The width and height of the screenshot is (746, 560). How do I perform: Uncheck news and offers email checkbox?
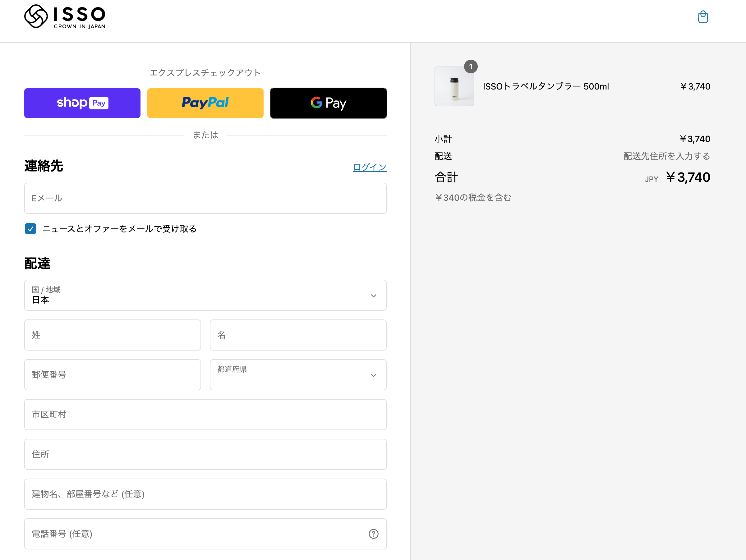pyautogui.click(x=31, y=229)
